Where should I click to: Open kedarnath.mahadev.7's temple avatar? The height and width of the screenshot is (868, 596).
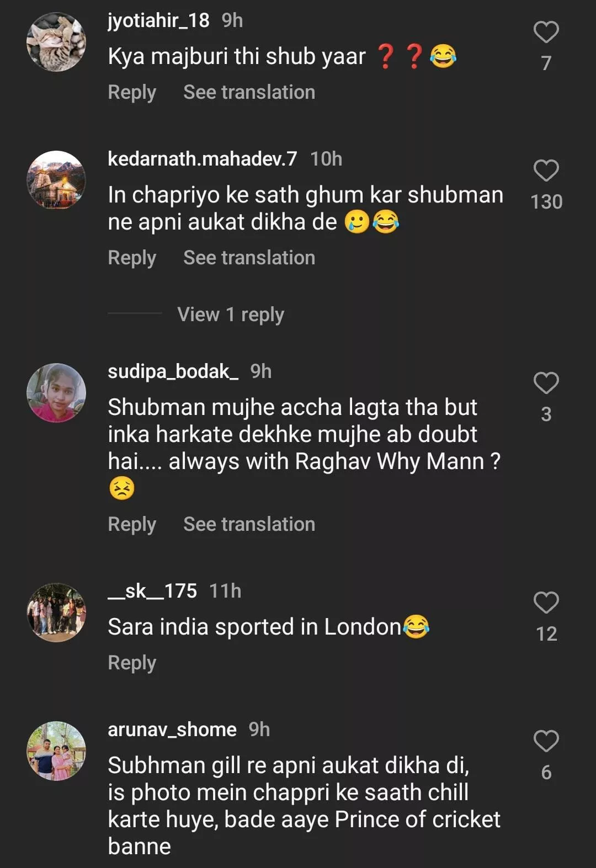(x=56, y=180)
